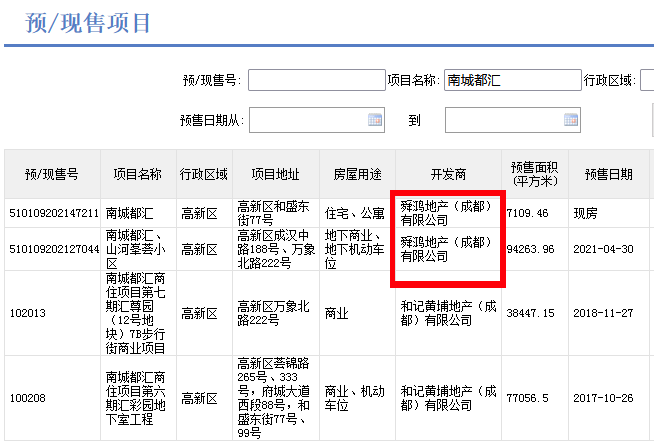
Task: Click house usage 住宅、公寓
Action: pos(355,213)
